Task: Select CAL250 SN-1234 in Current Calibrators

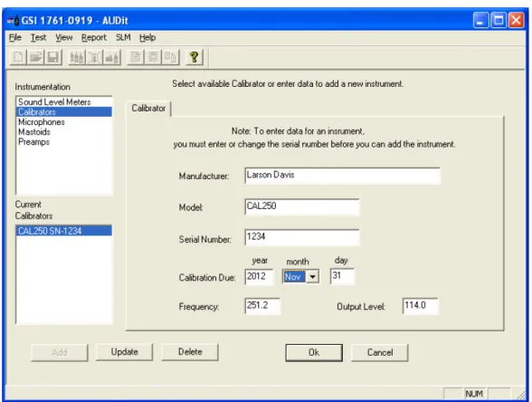Action: point(63,231)
